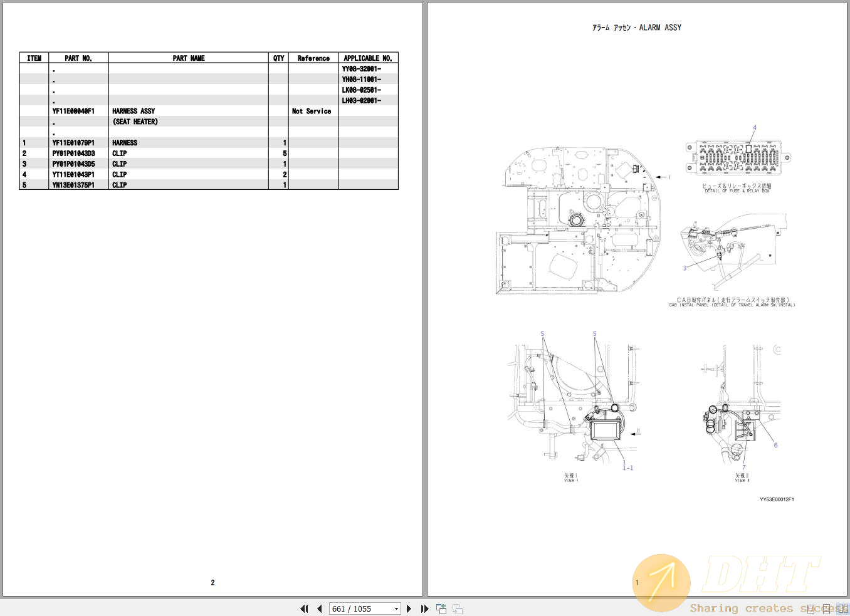Click the next view navigation icon
Image resolution: width=850 pixels, height=616 pixels.
click(x=458, y=608)
